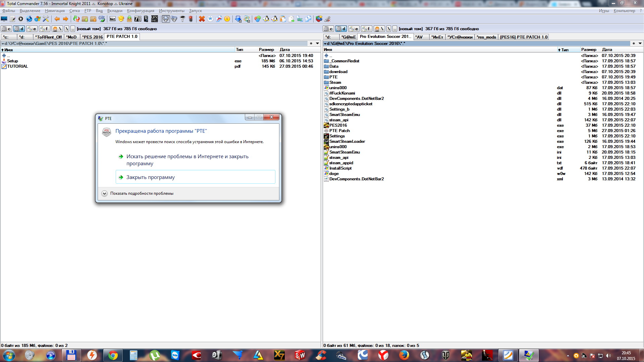Select drive c in left panel
644x362 pixels.
[6, 29]
